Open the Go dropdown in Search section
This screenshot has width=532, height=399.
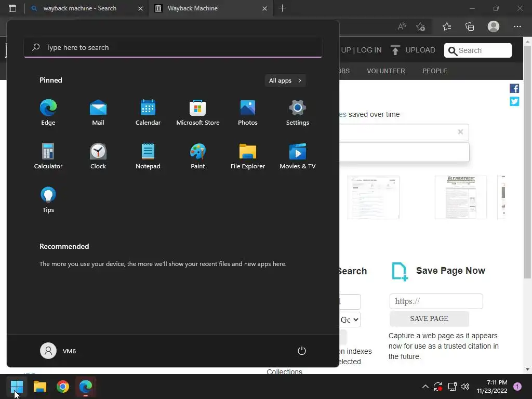pyautogui.click(x=350, y=320)
